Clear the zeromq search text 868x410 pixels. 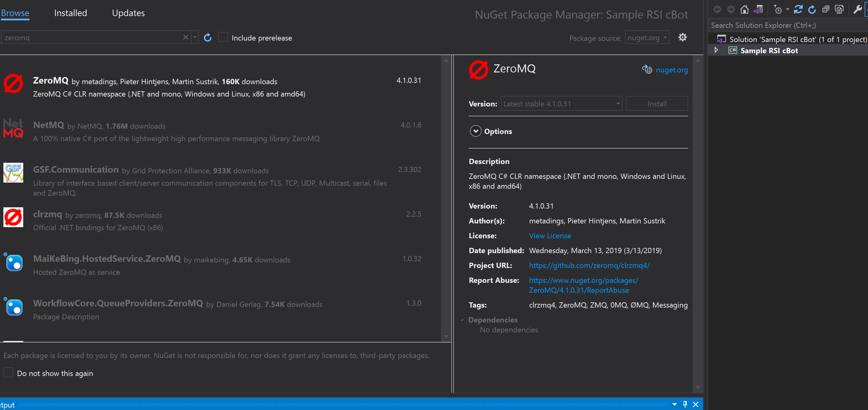(x=185, y=37)
